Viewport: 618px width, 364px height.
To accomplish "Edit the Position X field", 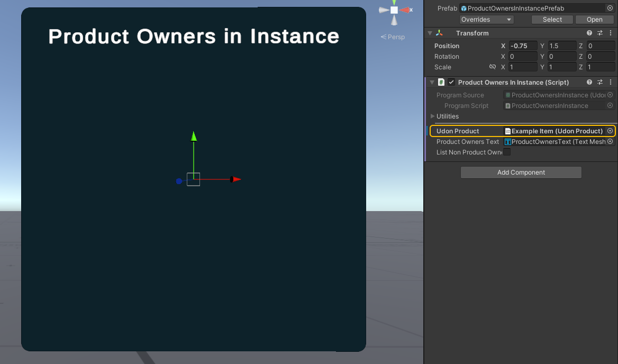I will 523,46.
